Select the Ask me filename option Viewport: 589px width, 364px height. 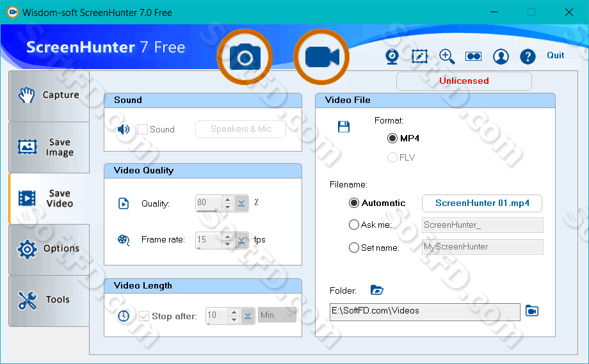(354, 225)
